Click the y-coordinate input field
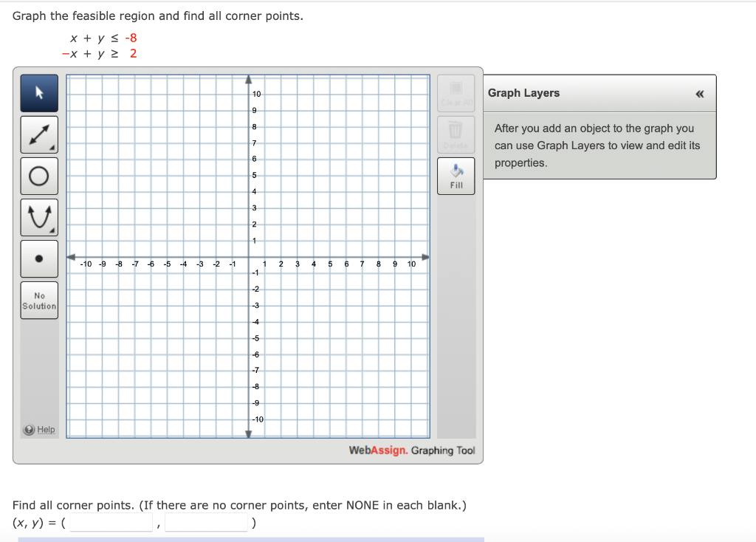Screen dimensions: 756x542 (x=207, y=523)
